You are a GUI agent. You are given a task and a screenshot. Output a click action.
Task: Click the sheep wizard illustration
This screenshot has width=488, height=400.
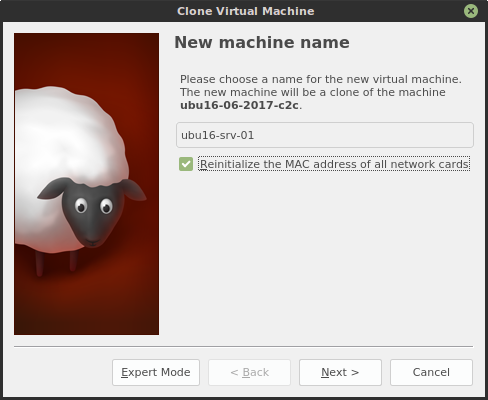point(86,184)
